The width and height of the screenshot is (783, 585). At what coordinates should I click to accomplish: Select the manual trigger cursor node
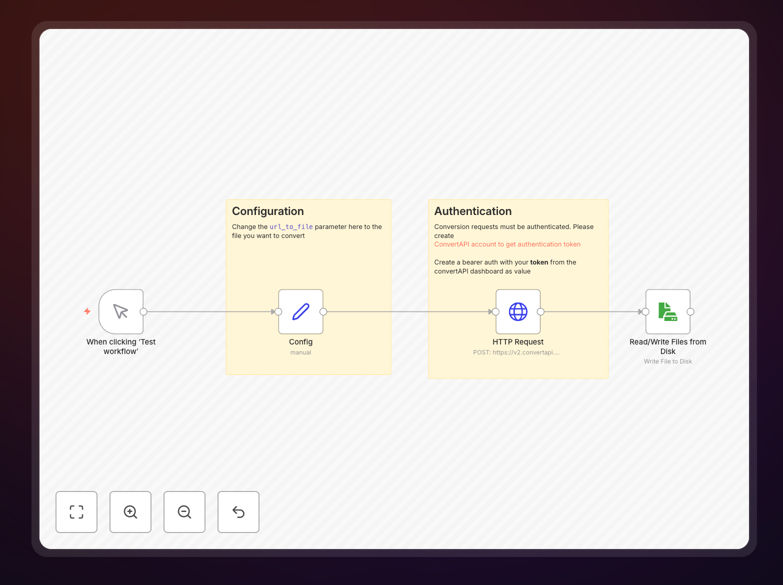click(x=121, y=311)
